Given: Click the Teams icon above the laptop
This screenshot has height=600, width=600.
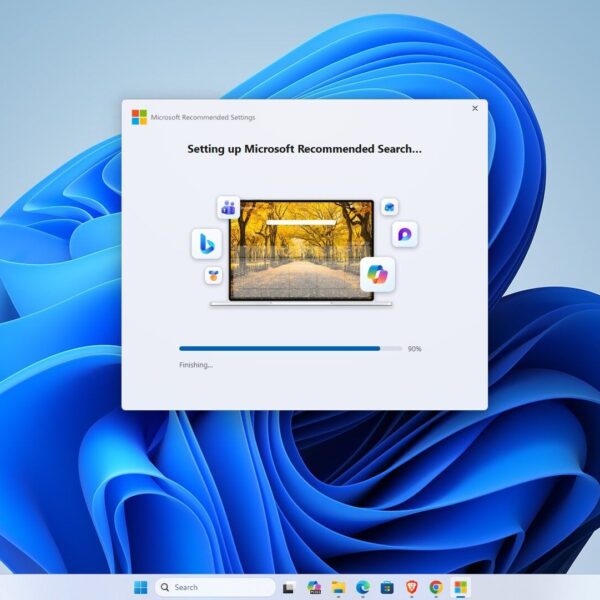Looking at the screenshot, I should tap(228, 207).
